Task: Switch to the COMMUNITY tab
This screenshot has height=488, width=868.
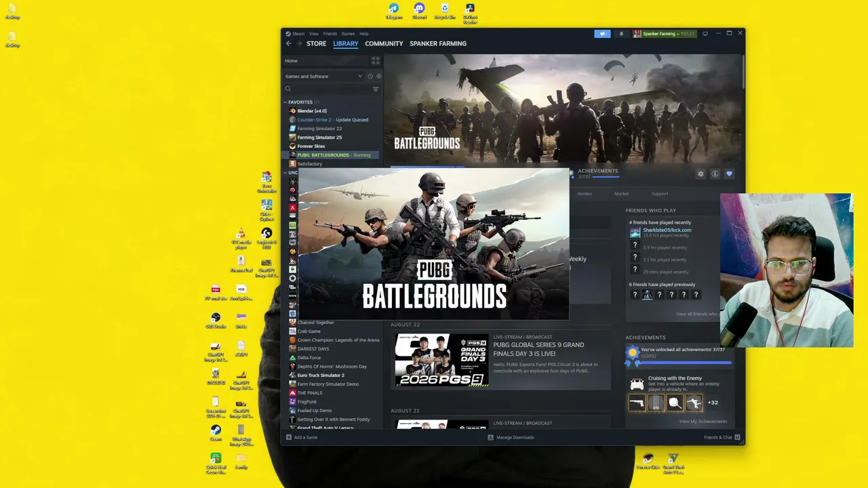Action: click(384, 43)
